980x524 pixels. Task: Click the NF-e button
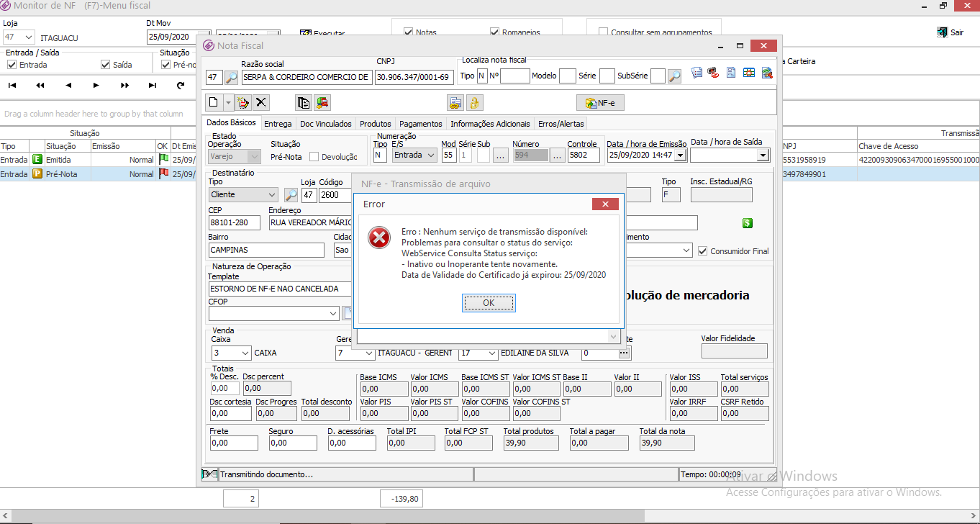(600, 103)
